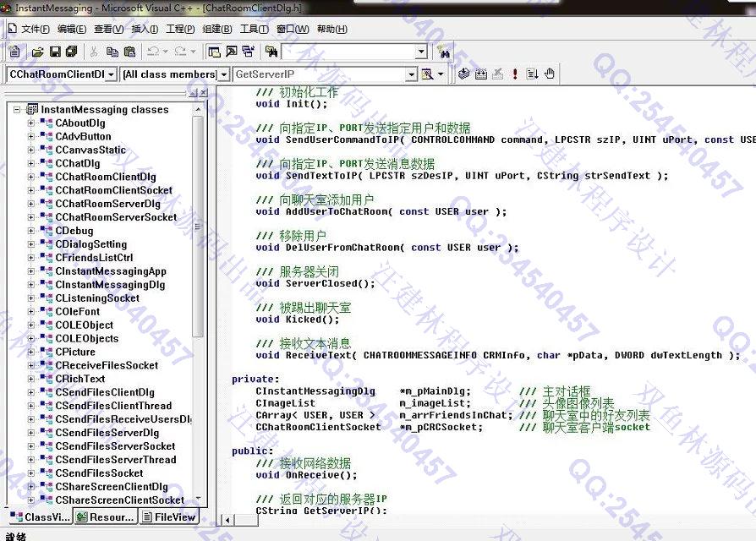Click the Undo arrow icon
Screen dimensions: 756x541
[x=153, y=51]
